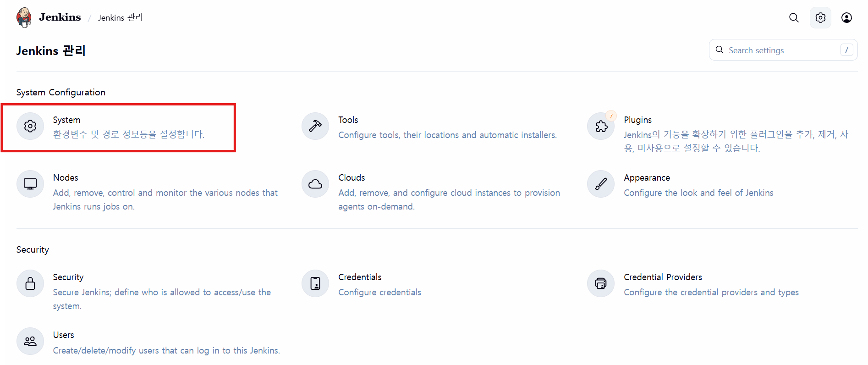The image size is (868, 365).
Task: Open the System gear icon
Action: 30,126
